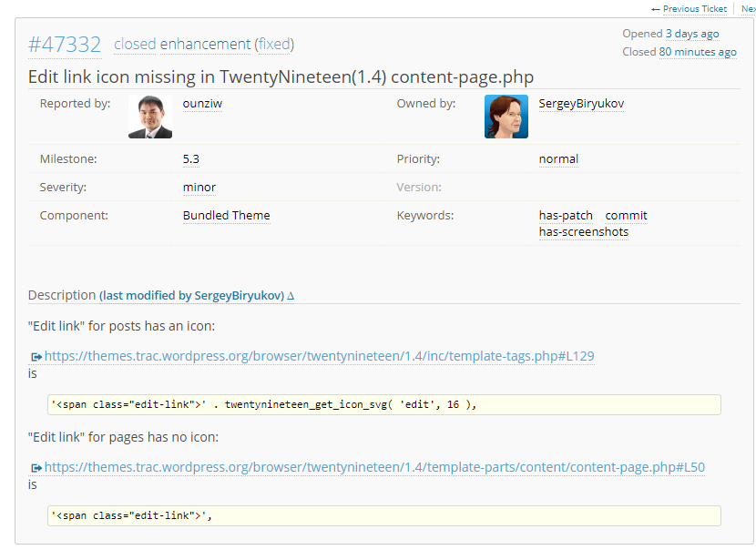The height and width of the screenshot is (560, 756).
Task: Click the 'has-patch' keyword
Action: click(x=566, y=216)
